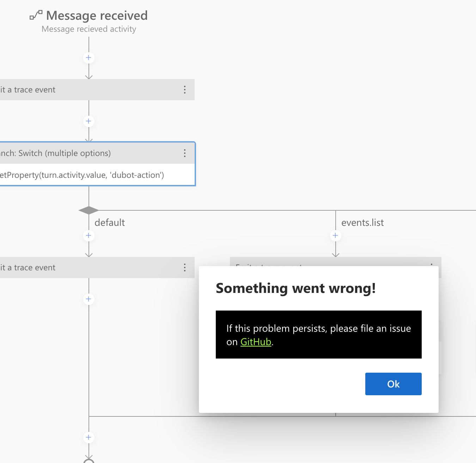Click the 'default' branch label

point(110,223)
